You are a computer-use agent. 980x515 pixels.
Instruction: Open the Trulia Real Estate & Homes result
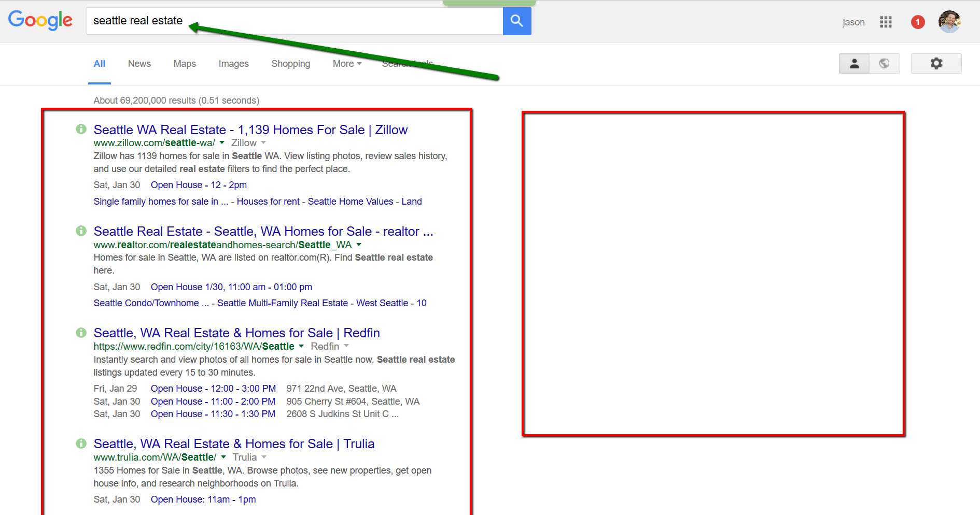234,444
